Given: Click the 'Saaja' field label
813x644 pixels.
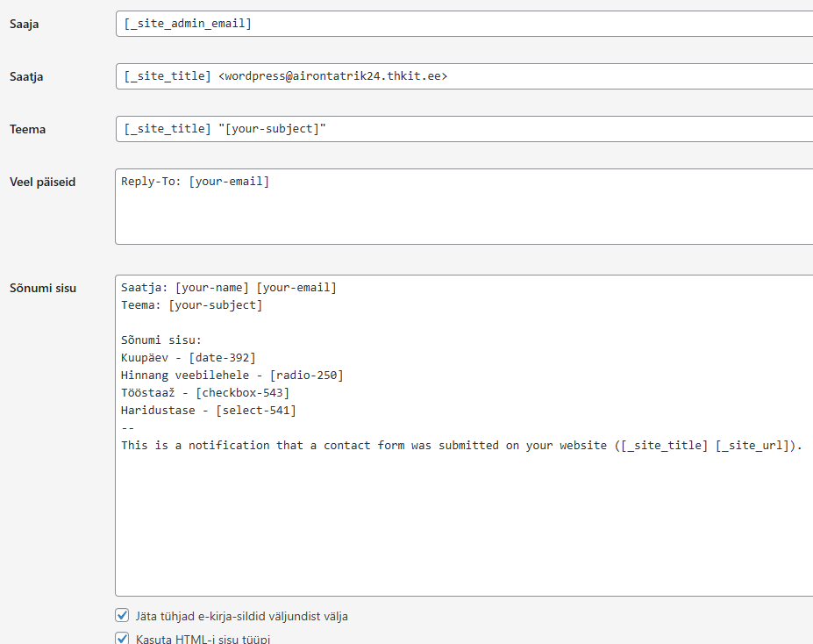Looking at the screenshot, I should tap(24, 25).
